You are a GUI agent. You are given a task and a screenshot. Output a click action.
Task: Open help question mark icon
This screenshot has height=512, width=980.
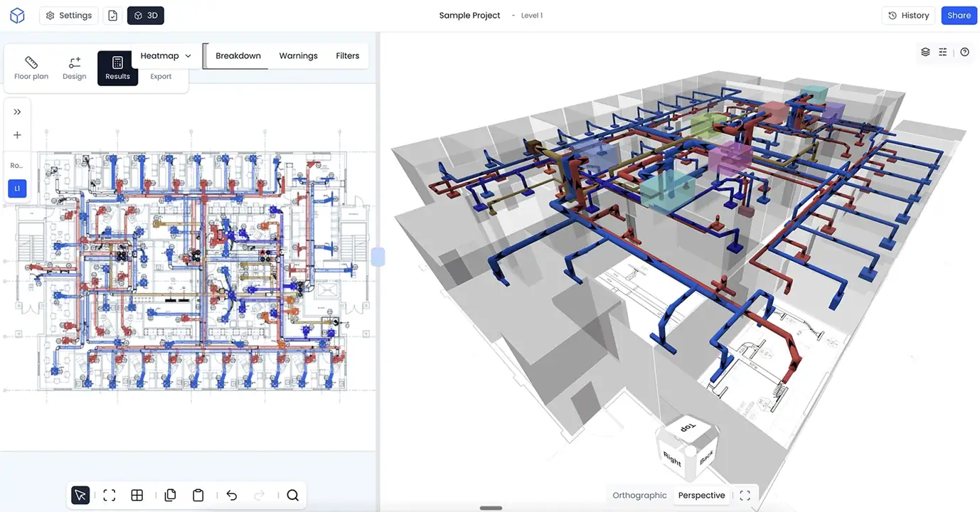[x=964, y=52]
